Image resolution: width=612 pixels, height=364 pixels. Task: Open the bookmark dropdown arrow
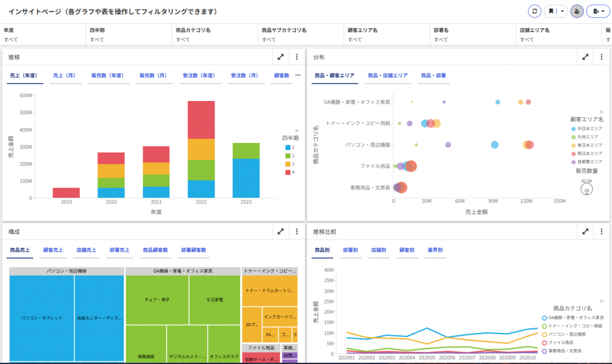tap(562, 11)
